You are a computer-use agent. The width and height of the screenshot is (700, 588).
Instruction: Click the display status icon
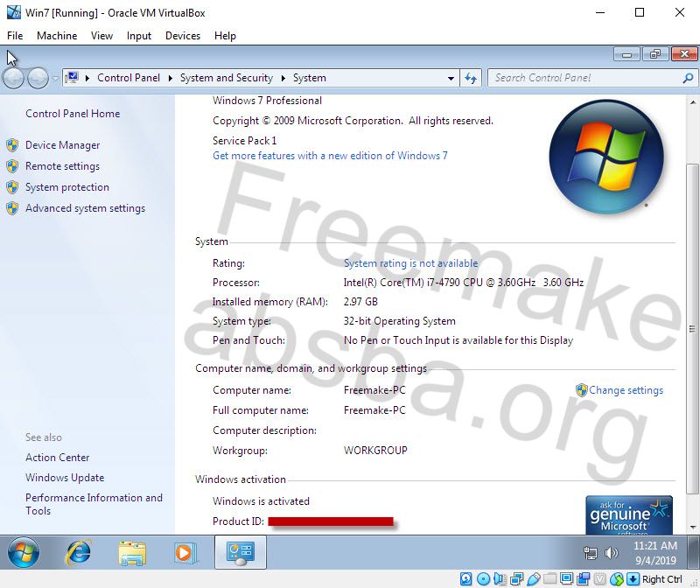click(x=566, y=579)
